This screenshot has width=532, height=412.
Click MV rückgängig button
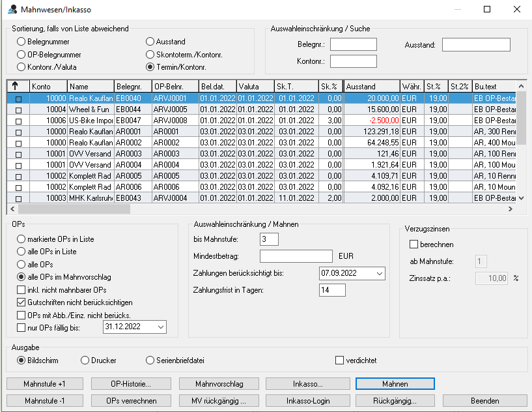pyautogui.click(x=219, y=401)
